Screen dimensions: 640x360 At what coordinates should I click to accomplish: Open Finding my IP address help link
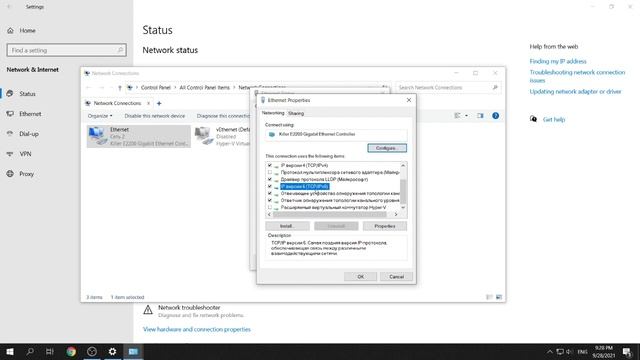[x=558, y=61]
